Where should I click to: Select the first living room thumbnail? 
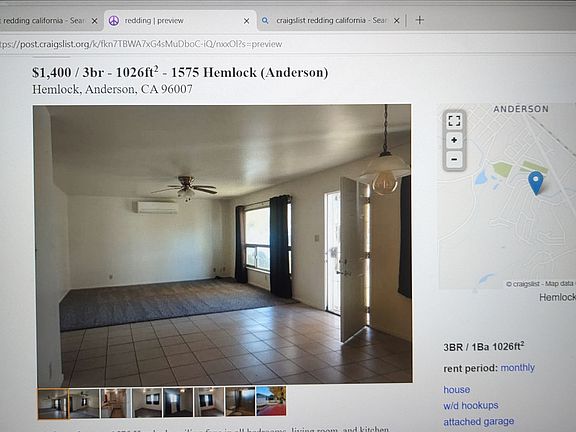tap(53, 403)
